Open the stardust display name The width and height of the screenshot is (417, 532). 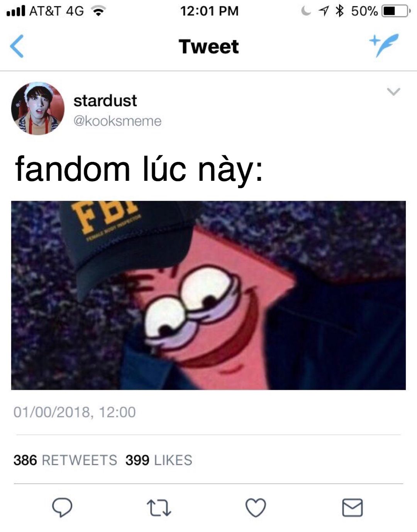pos(105,101)
